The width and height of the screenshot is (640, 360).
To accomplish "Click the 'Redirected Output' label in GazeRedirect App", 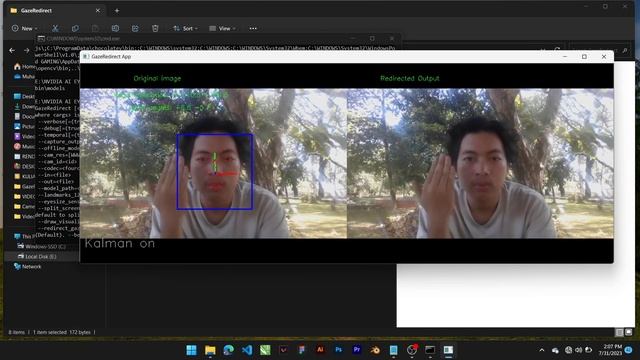I will pyautogui.click(x=410, y=78).
